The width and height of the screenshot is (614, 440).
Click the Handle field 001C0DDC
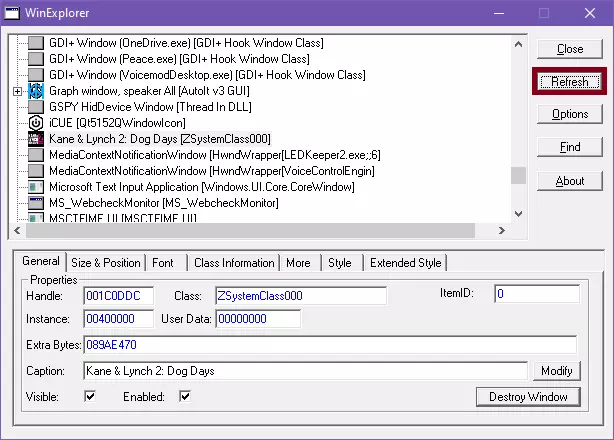point(119,296)
